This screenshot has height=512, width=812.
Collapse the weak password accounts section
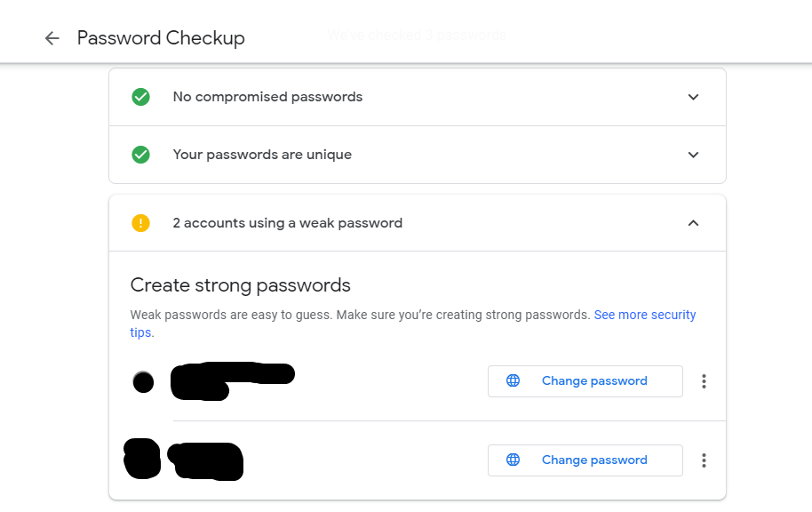[694, 223]
